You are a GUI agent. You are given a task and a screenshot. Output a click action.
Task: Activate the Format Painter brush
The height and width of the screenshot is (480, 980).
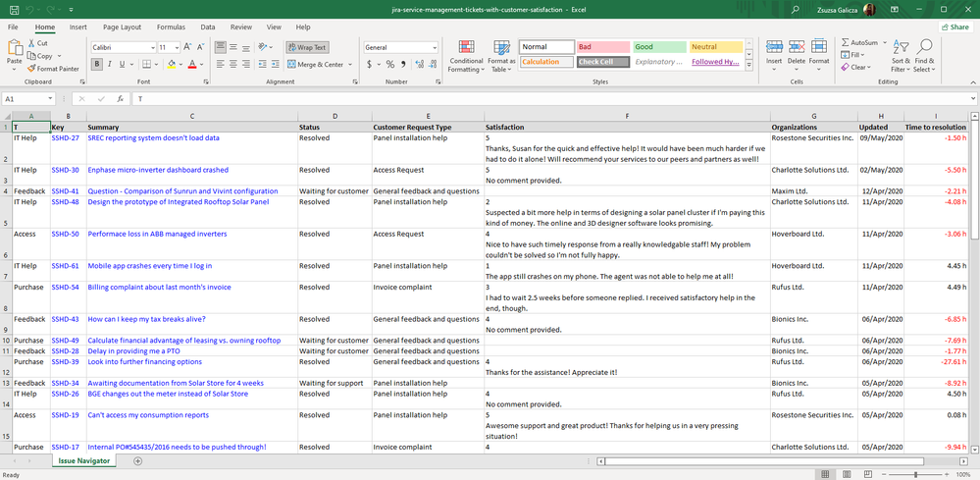tap(53, 69)
